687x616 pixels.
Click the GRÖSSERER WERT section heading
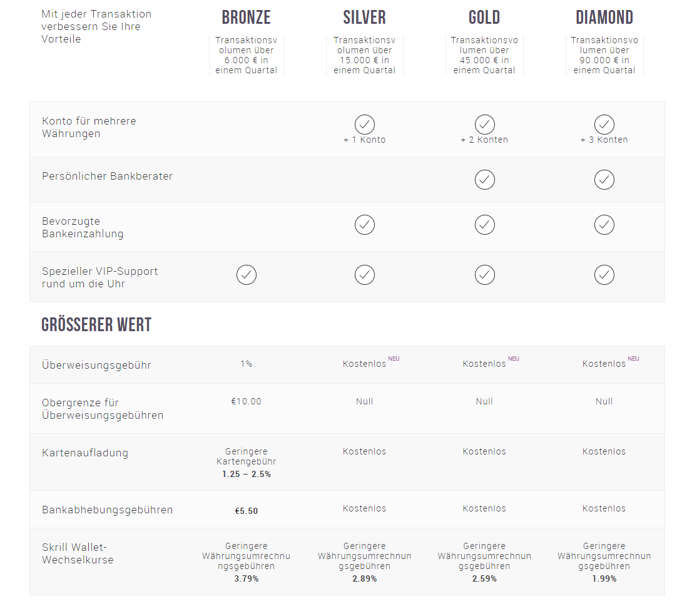click(x=96, y=325)
